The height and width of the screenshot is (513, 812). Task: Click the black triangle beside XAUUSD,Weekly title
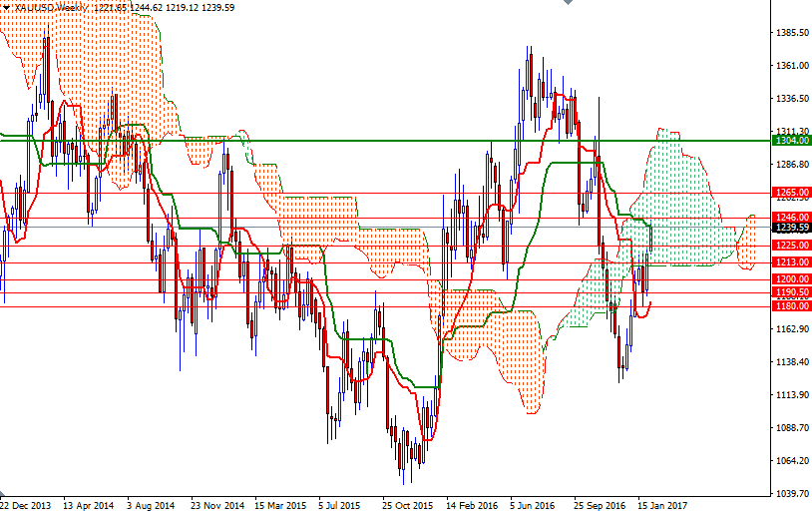[x=6, y=7]
